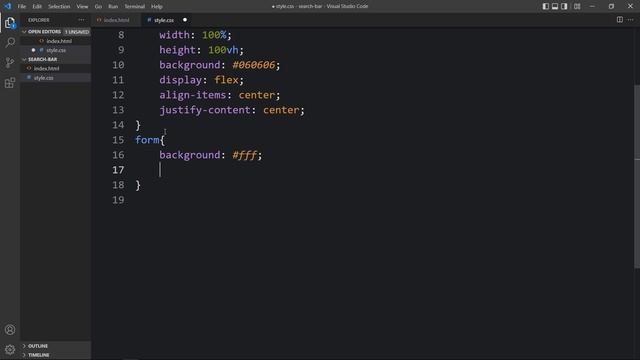The width and height of the screenshot is (640, 360).
Task: Open the Accounts icon
Action: click(10, 330)
